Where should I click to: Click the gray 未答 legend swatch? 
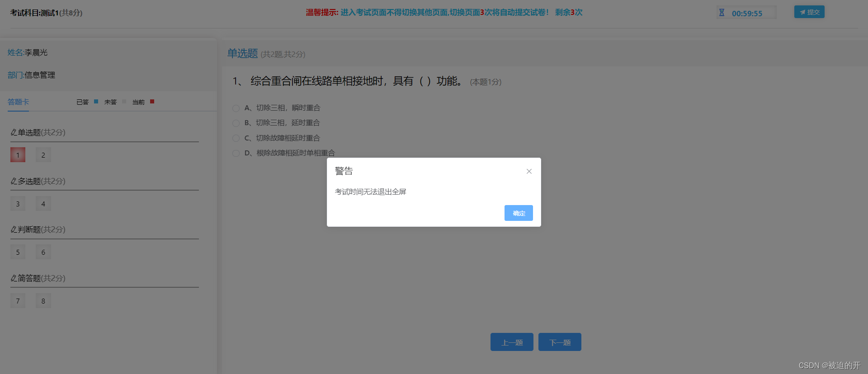(124, 102)
